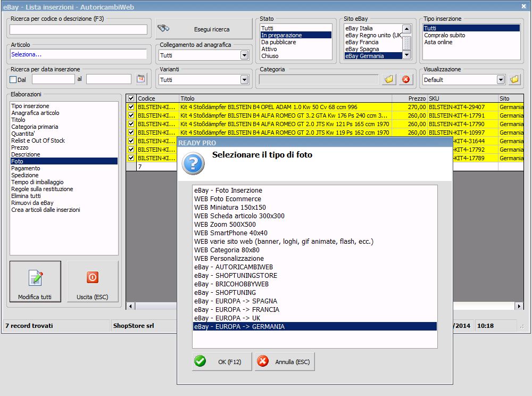This screenshot has width=532, height=396.
Task: Select Spedizione in Elaborazioni list
Action: 64,175
